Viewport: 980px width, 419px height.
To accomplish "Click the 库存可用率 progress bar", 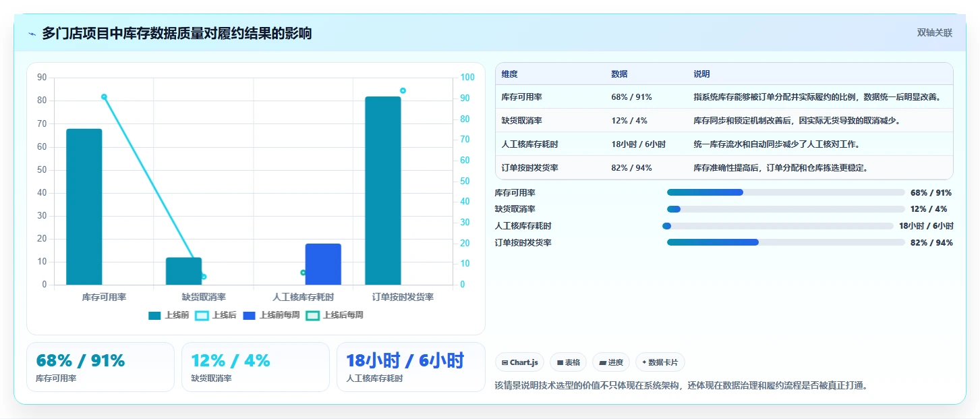I will coord(786,192).
